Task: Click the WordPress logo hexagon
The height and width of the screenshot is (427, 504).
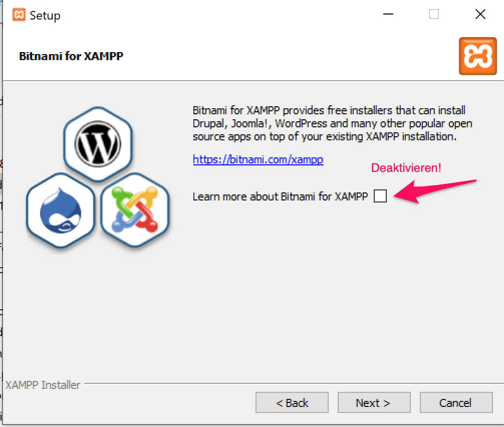Action: (98, 144)
